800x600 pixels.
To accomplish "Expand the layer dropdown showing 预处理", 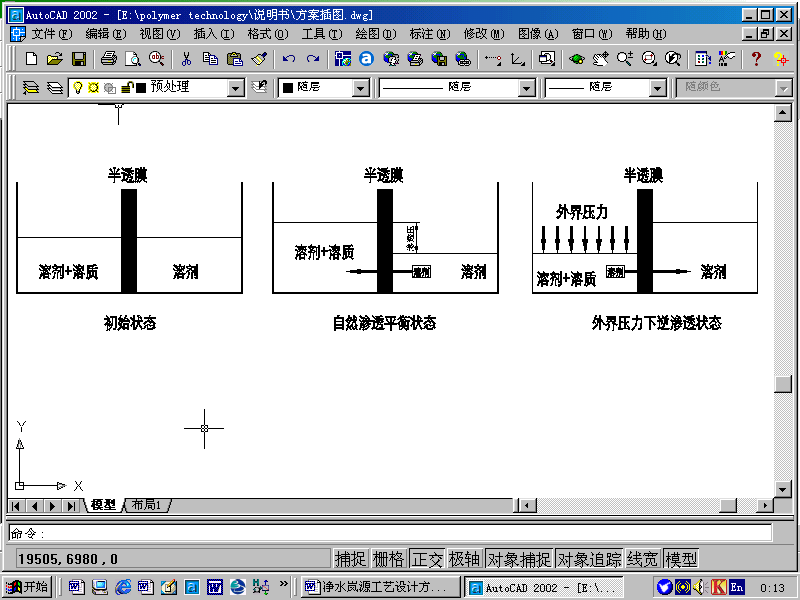I will 236,88.
